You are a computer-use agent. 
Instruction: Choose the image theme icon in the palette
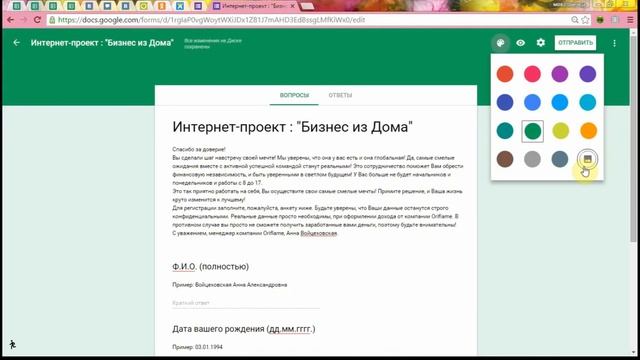(587, 159)
